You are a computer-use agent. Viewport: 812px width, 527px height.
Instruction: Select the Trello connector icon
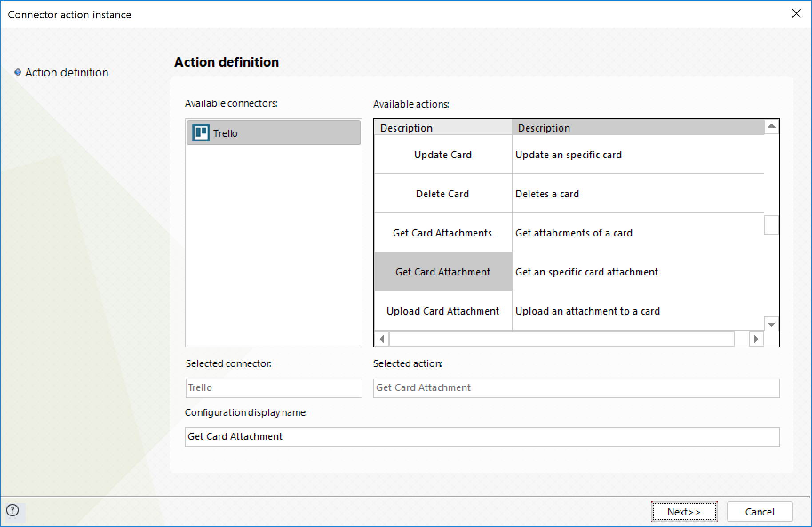pyautogui.click(x=200, y=132)
